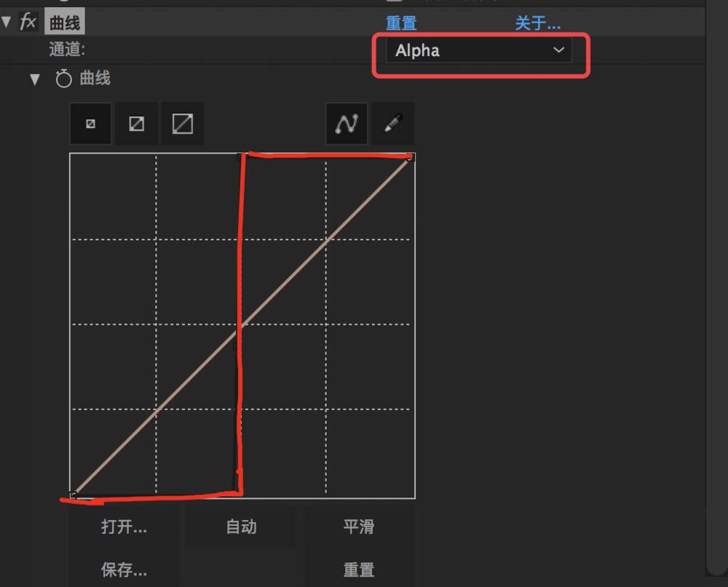Select the large curve grid size icon
Image resolution: width=728 pixels, height=587 pixels.
pyautogui.click(x=183, y=124)
